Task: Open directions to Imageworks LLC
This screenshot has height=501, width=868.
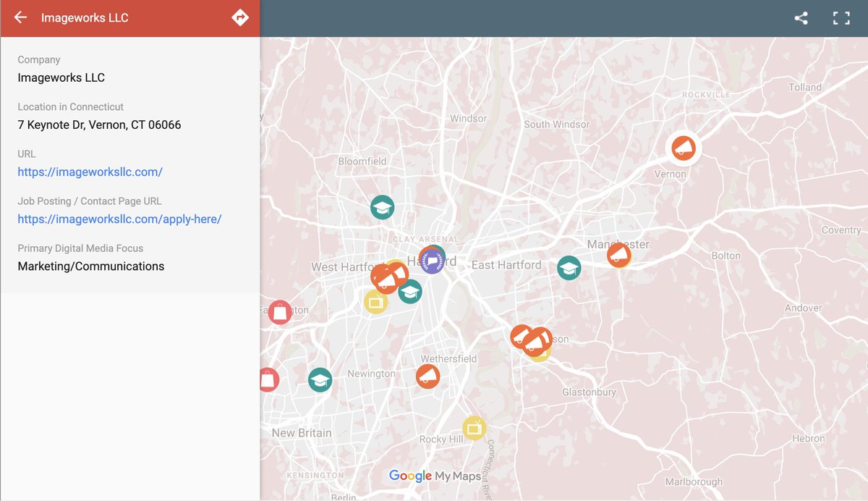Action: [x=240, y=17]
